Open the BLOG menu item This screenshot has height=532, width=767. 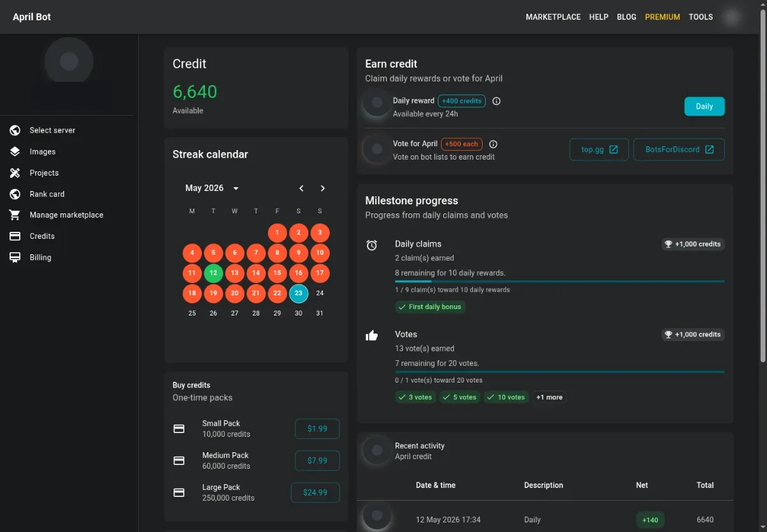[626, 17]
